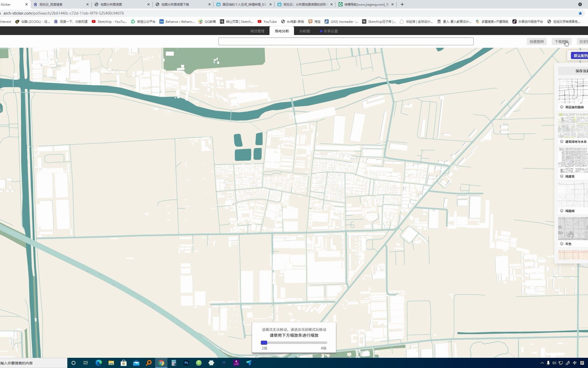
Task: Click layers icon beside 纯建筑
Action: click(x=561, y=176)
